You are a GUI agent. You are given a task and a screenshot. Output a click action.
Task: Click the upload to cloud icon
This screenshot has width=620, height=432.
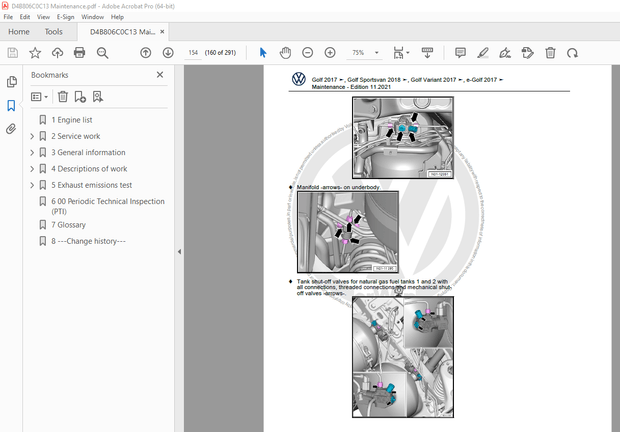pyautogui.click(x=57, y=53)
